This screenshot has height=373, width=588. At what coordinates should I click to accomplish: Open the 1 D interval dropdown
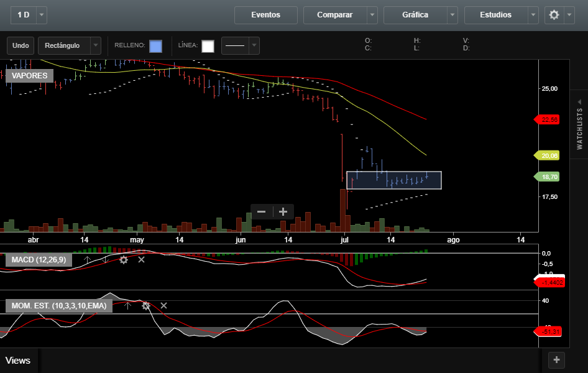pyautogui.click(x=41, y=15)
